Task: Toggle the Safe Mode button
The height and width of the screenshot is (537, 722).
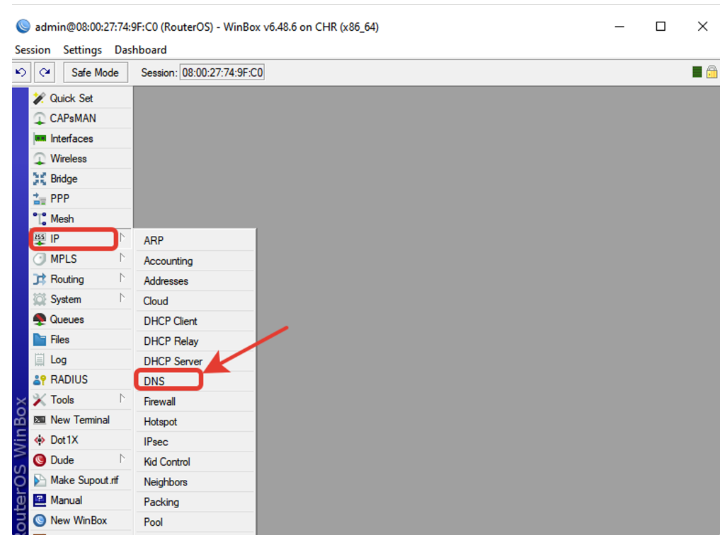Action: pos(95,73)
